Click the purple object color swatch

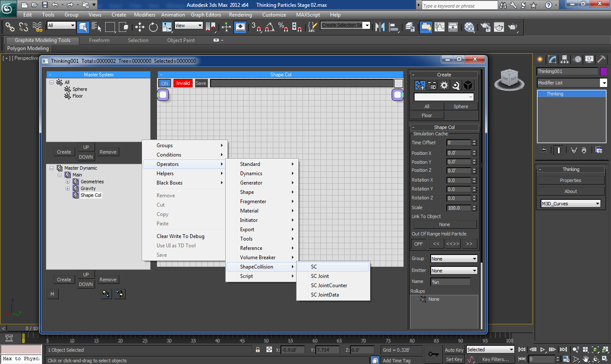point(603,71)
